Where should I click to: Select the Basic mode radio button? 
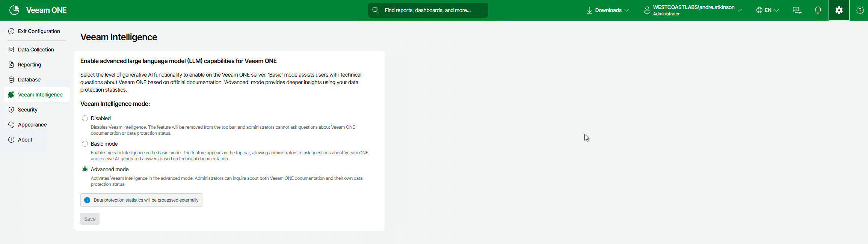(85, 144)
